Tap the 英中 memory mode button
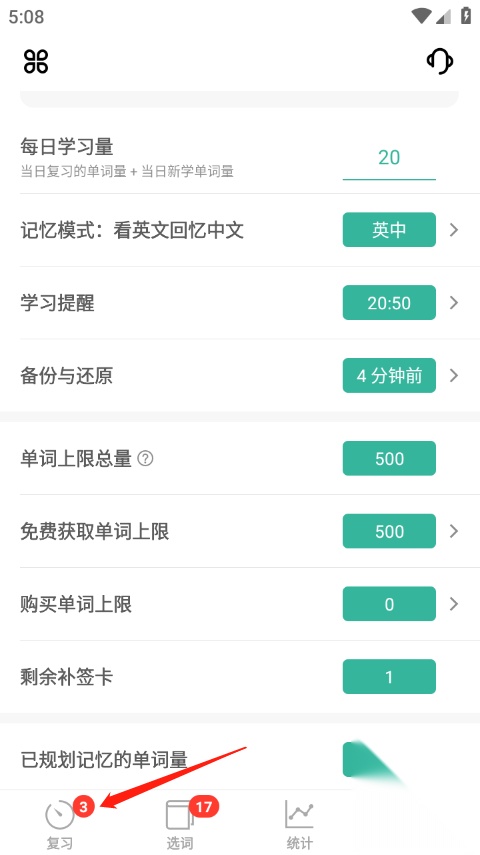 (389, 230)
